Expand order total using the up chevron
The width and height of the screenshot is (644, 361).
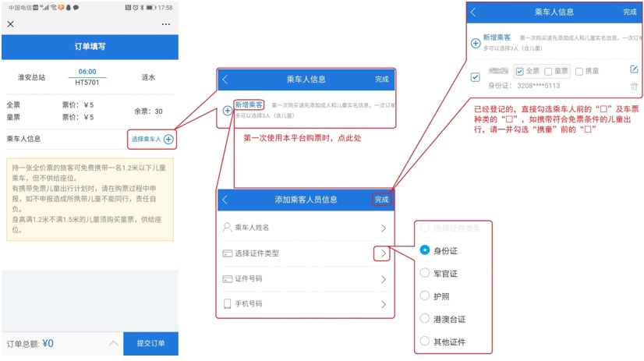pyautogui.click(x=113, y=344)
